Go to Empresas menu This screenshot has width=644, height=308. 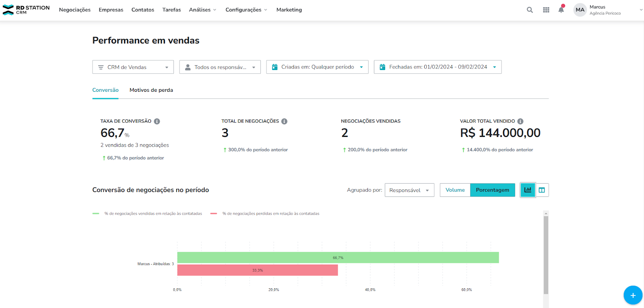tap(111, 10)
